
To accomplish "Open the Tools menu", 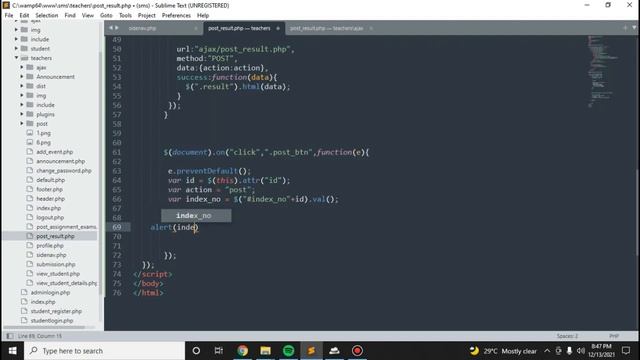I will coord(125,15).
